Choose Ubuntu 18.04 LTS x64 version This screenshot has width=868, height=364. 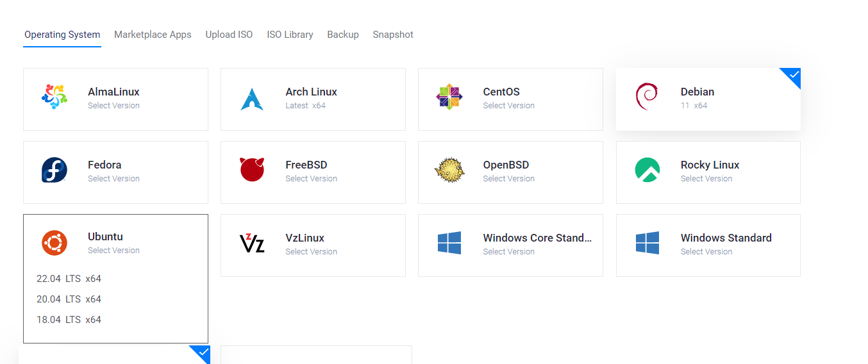(69, 320)
